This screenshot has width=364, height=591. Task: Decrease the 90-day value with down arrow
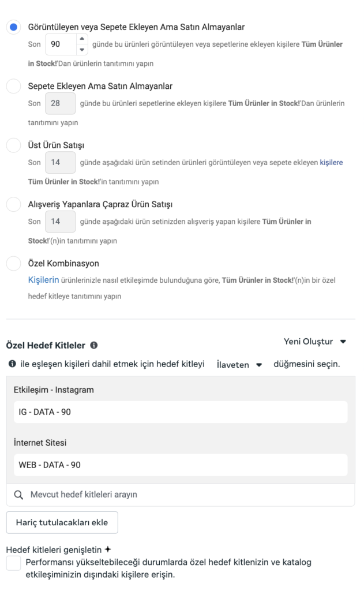tap(82, 50)
